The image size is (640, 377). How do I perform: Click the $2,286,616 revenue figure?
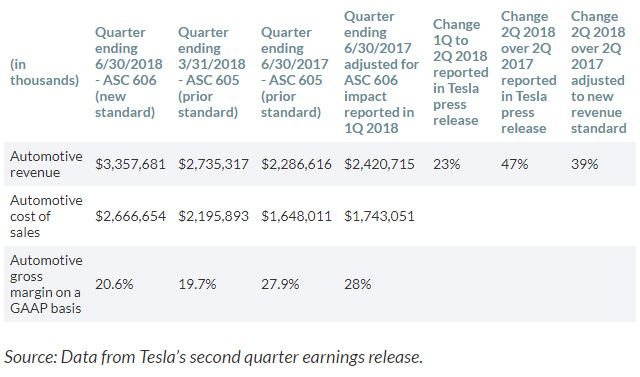[296, 164]
